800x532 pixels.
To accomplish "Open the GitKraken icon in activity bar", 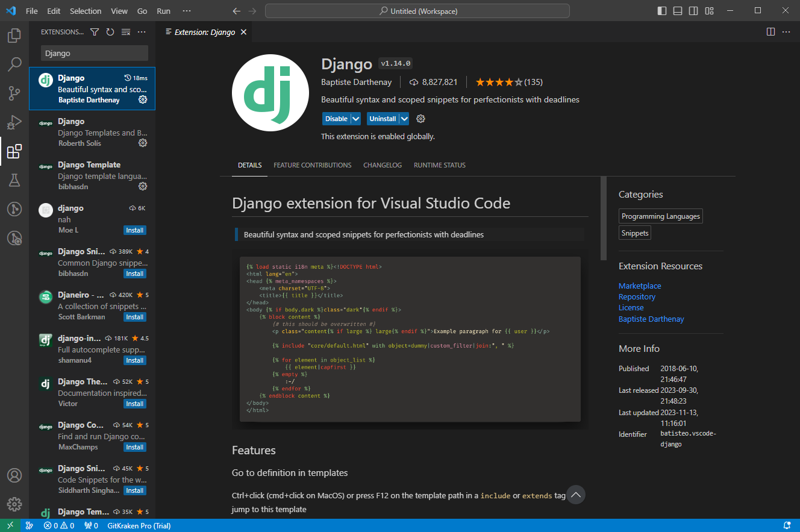I will 14,209.
